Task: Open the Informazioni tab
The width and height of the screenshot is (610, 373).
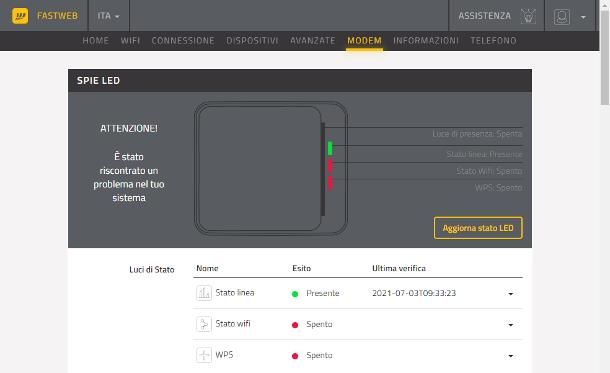Action: (x=426, y=40)
